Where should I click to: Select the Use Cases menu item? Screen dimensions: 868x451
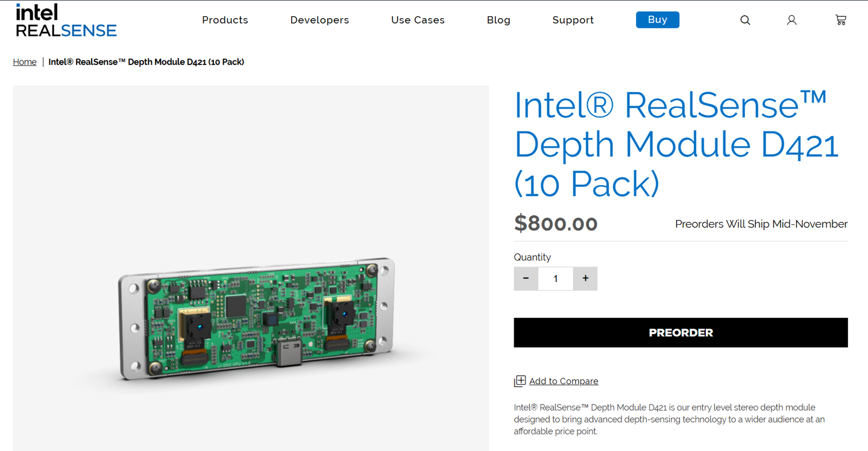pyautogui.click(x=418, y=20)
